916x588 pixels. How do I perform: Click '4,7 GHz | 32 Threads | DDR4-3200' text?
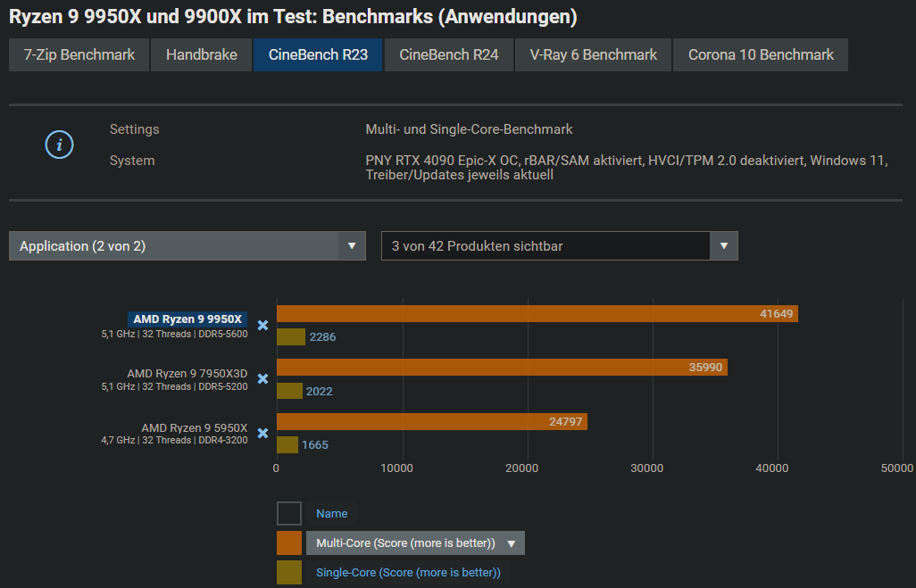click(174, 440)
